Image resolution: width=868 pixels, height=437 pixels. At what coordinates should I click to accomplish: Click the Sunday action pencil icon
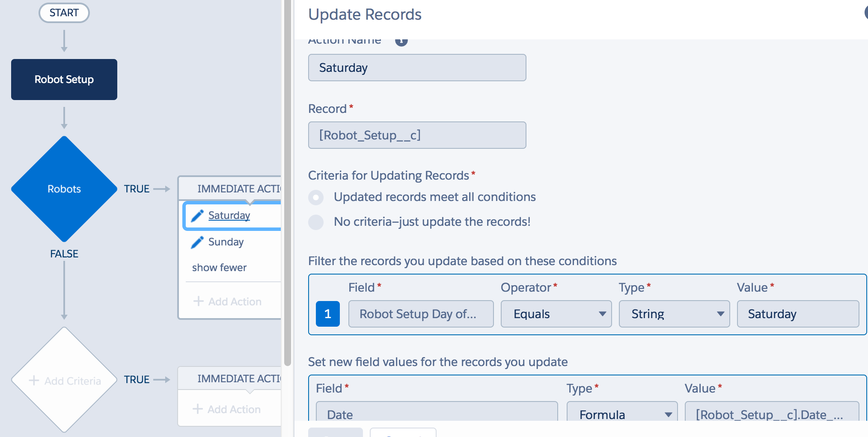[x=197, y=242]
